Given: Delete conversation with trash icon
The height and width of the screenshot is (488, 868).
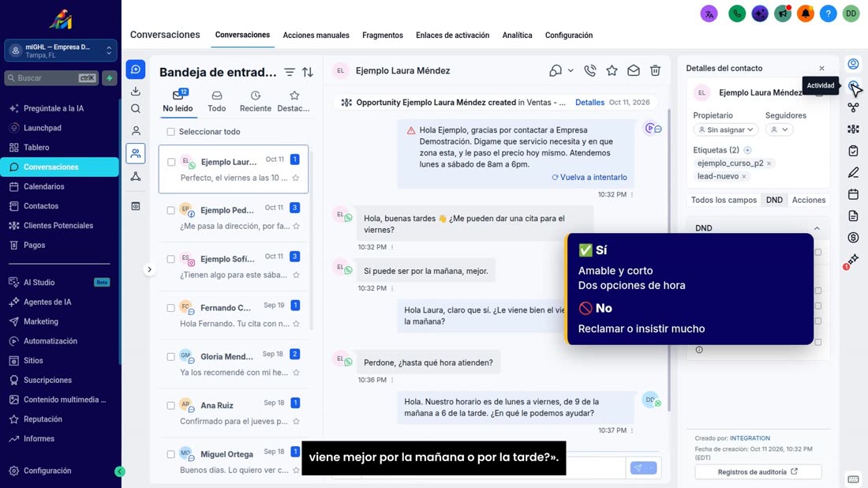Looking at the screenshot, I should (655, 70).
